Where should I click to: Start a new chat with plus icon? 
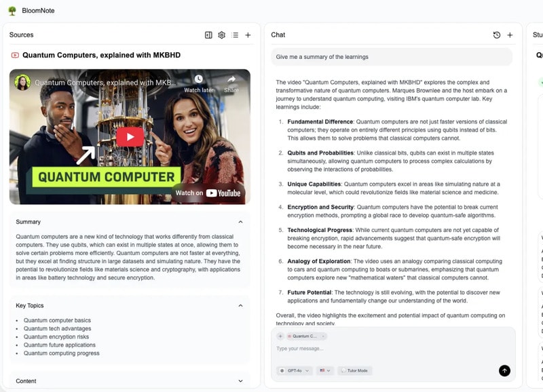click(x=510, y=35)
